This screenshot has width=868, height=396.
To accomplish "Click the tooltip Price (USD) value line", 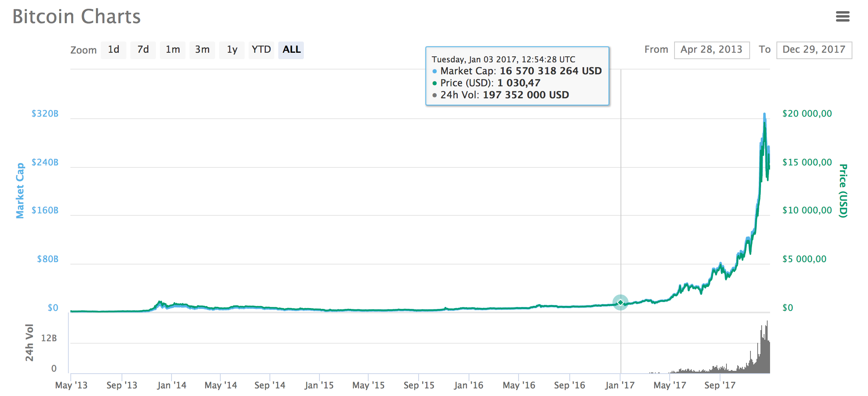I will [x=486, y=83].
